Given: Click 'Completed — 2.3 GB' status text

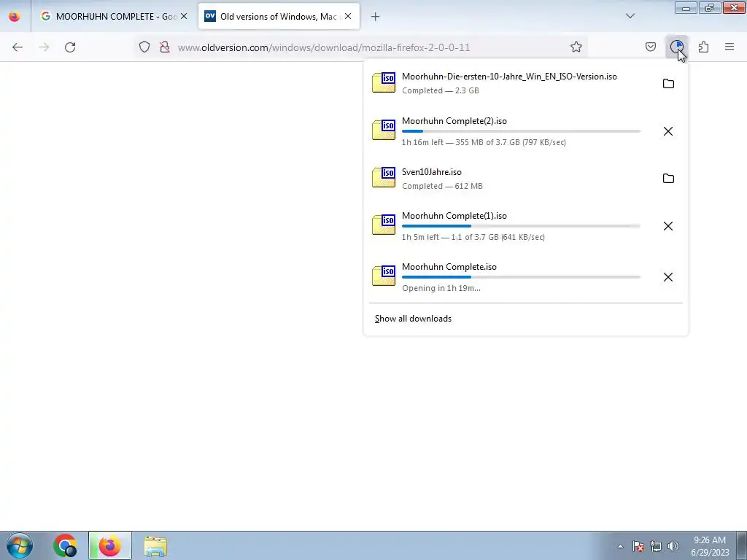Looking at the screenshot, I should pyautogui.click(x=440, y=90).
